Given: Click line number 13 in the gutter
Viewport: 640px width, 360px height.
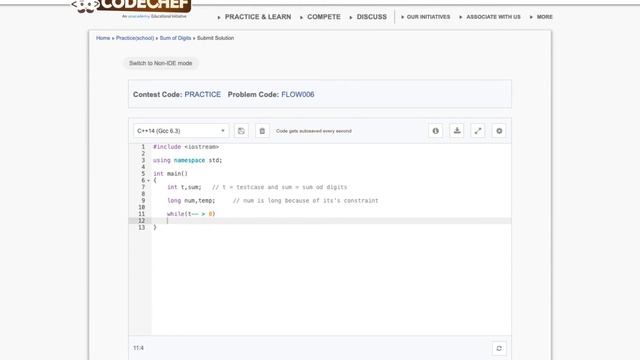Looking at the screenshot, I should (142, 227).
